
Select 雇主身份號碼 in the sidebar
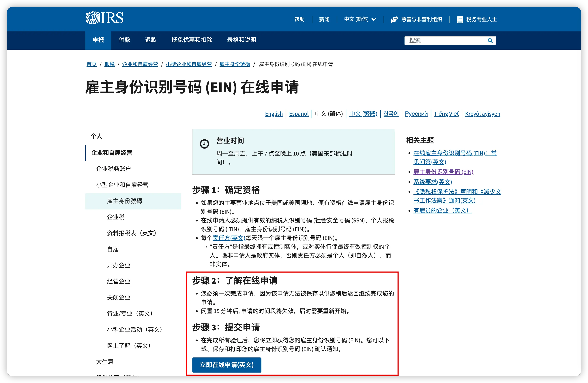tap(125, 201)
